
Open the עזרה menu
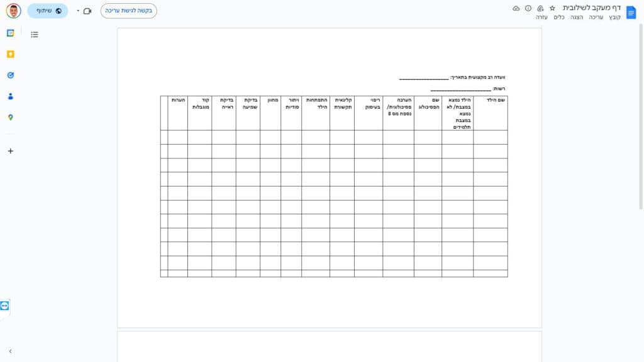[541, 18]
